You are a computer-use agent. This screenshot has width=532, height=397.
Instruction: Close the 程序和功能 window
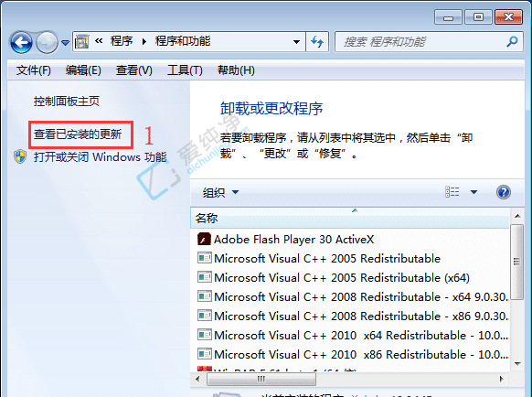pyautogui.click(x=508, y=17)
